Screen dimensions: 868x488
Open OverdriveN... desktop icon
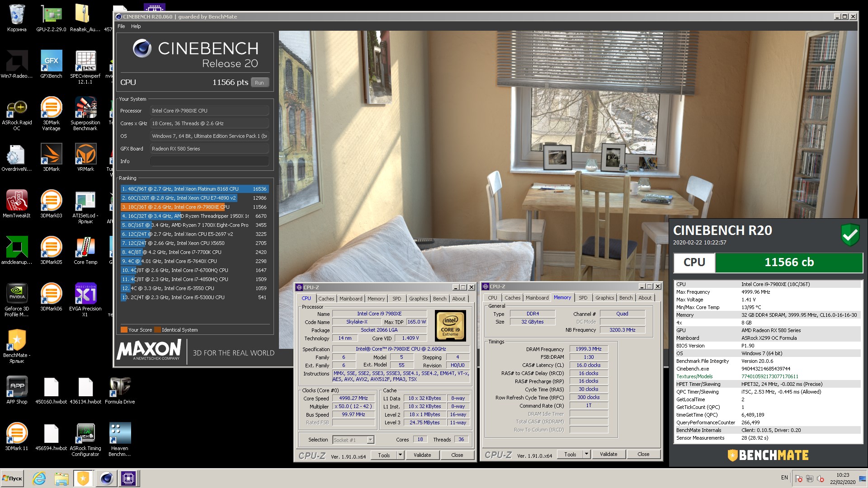[17, 158]
